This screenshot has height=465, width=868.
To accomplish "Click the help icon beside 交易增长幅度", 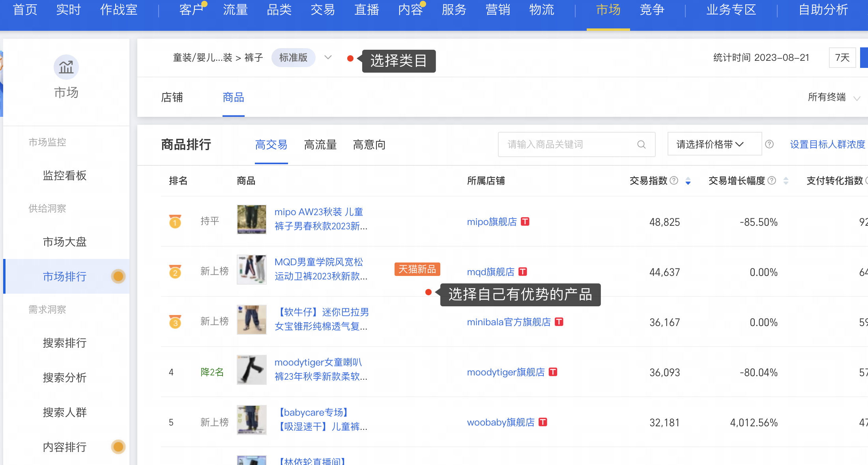I will click(772, 180).
